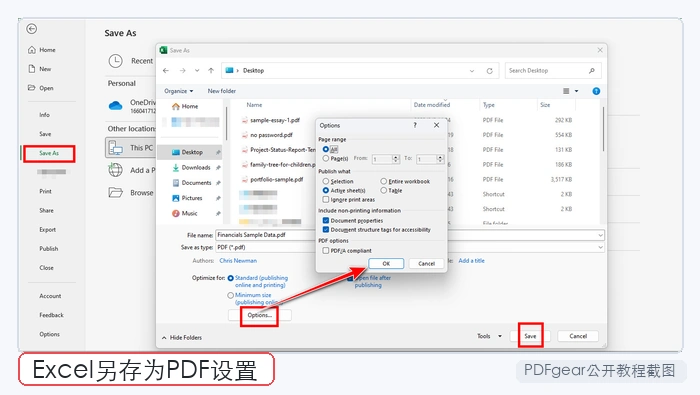
Task: Go forward in the Save As dialog
Action: 183,71
